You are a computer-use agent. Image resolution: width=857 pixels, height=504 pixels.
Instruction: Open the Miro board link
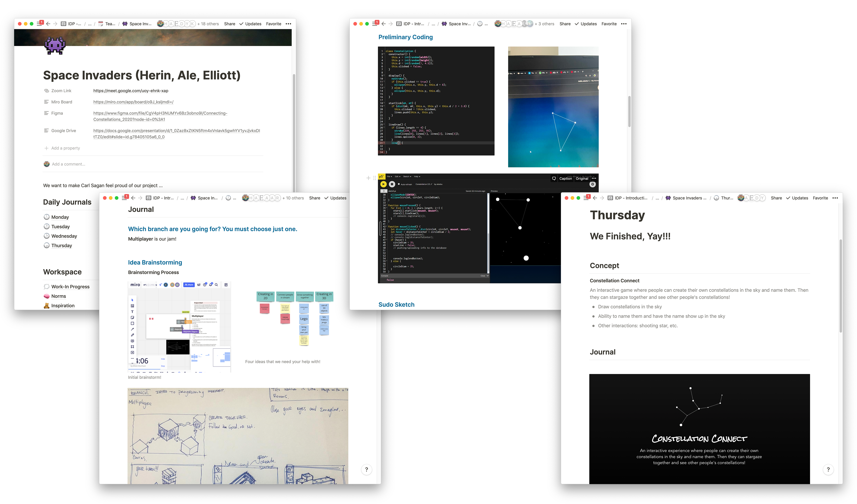point(133,102)
